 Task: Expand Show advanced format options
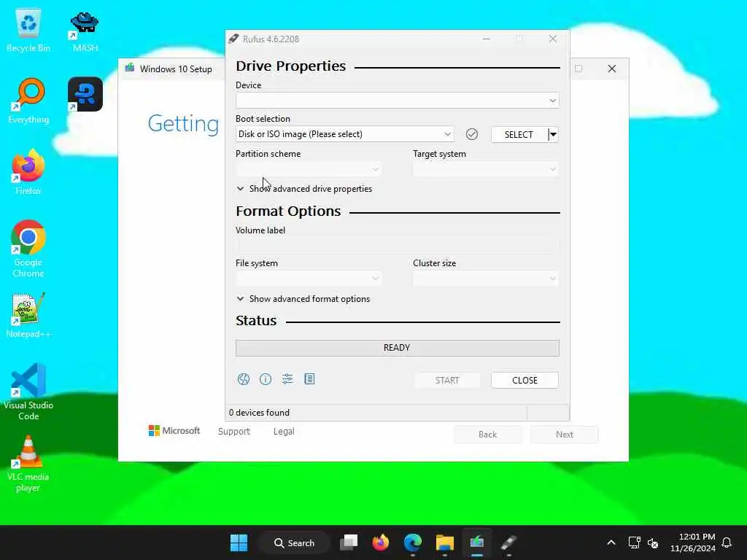pyautogui.click(x=303, y=299)
